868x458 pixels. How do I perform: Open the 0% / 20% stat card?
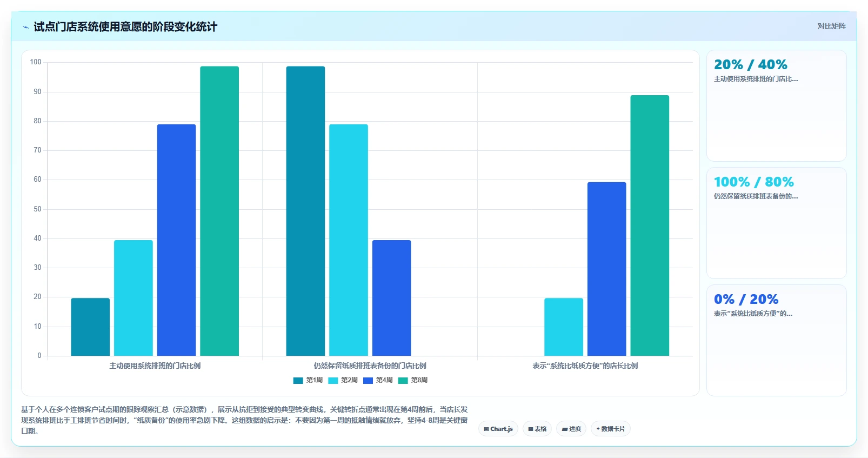777,340
